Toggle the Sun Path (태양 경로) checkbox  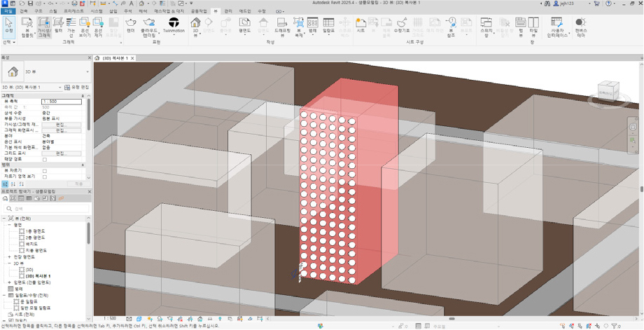coord(45,159)
